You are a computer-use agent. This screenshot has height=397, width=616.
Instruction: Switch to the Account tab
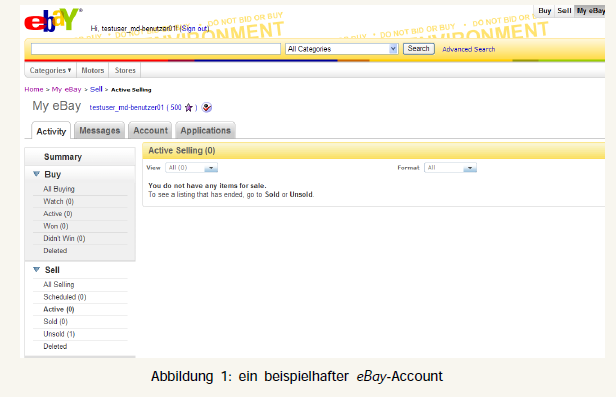150,130
